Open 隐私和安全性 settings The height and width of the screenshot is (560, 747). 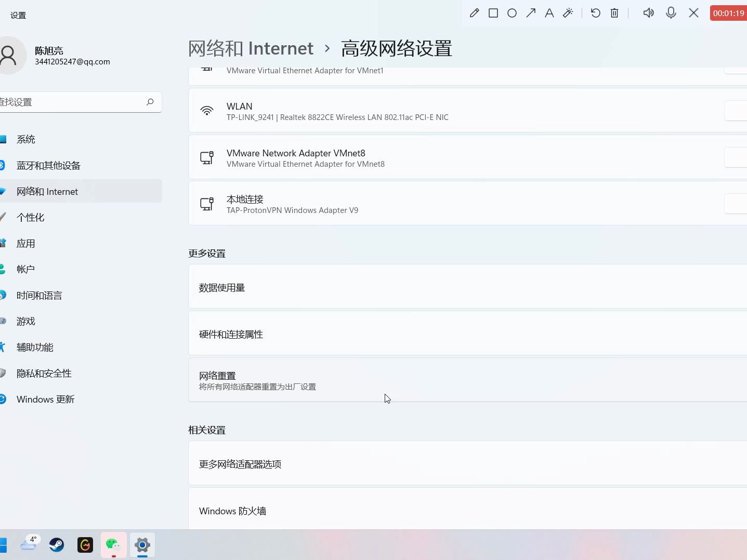pyautogui.click(x=81, y=373)
